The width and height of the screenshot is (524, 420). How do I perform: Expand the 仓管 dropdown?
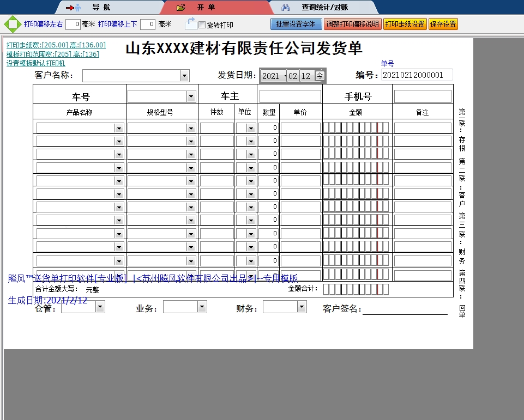coord(99,307)
